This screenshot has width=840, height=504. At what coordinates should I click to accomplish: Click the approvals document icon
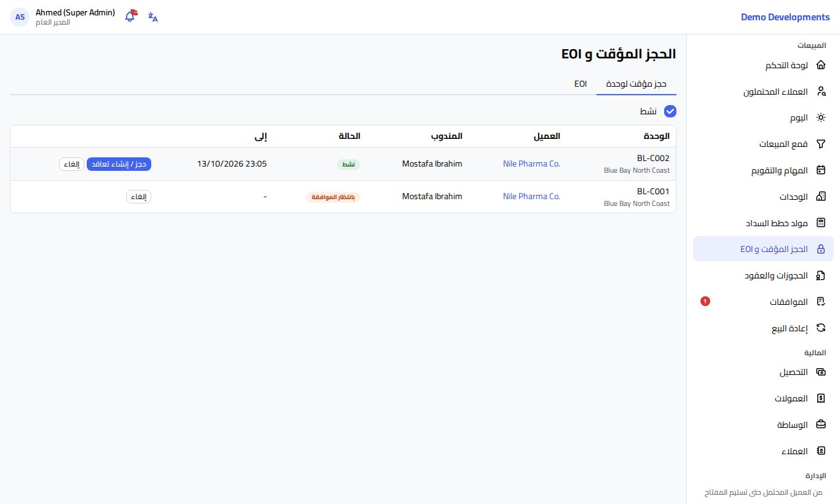coord(820,302)
